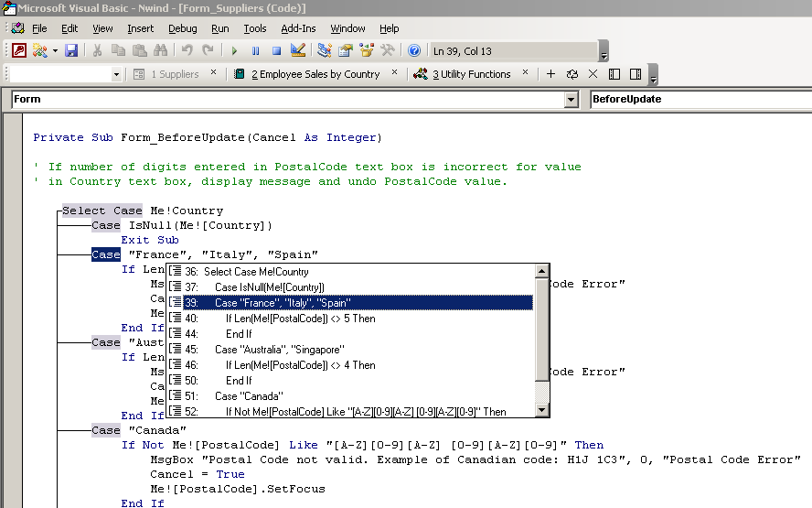Viewport: 812px width, 508px height.
Task: Open the Object Browser icon
Action: pyautogui.click(x=367, y=50)
